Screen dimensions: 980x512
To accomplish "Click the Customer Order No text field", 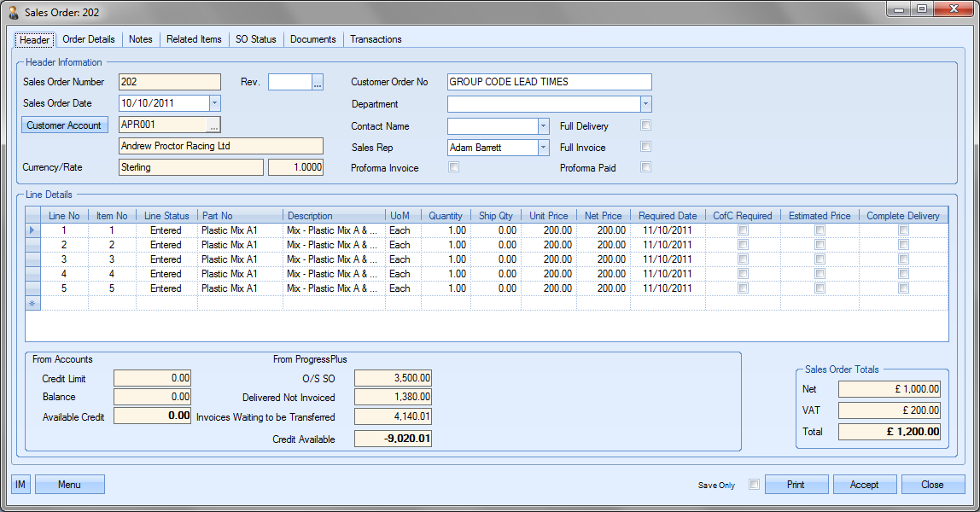I will (x=548, y=82).
